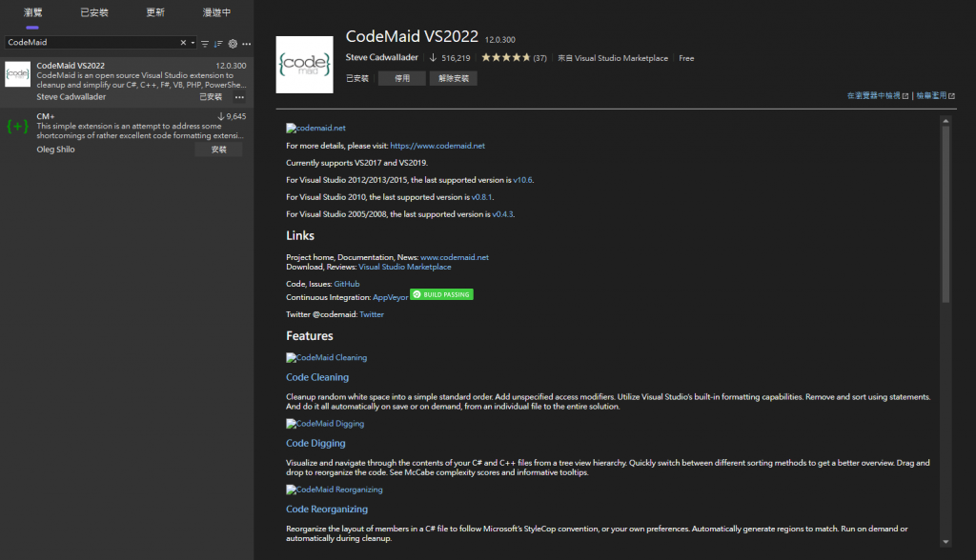The width and height of the screenshot is (976, 560).
Task: Switch to the 已安裝 (Installed) tab
Action: 94,12
